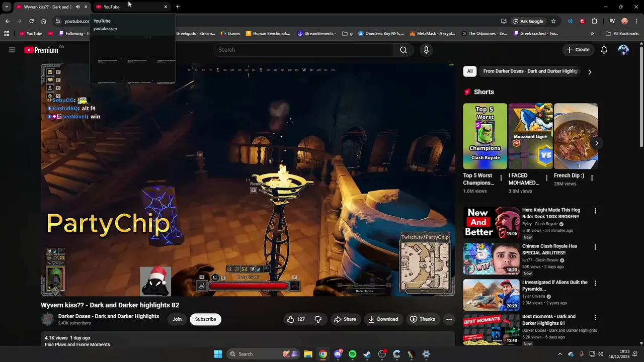Subscribe to Darker Doses channel
644x362 pixels.
tap(205, 319)
